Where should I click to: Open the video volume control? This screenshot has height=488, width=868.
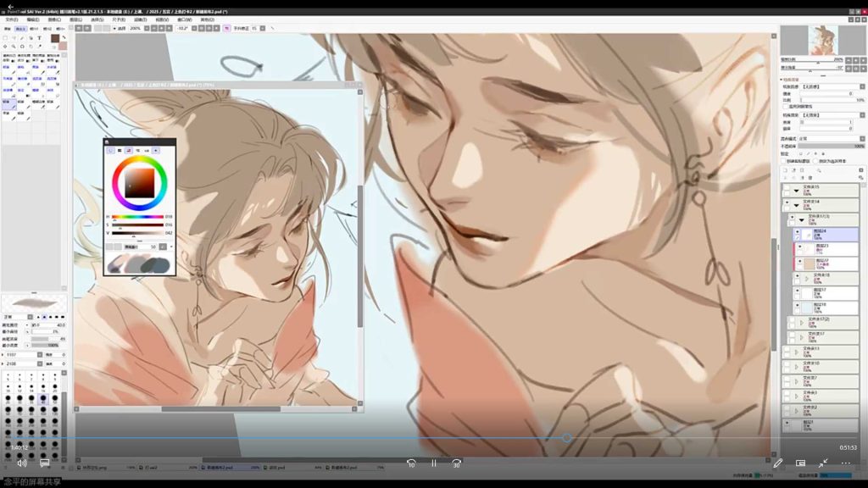[x=22, y=463]
